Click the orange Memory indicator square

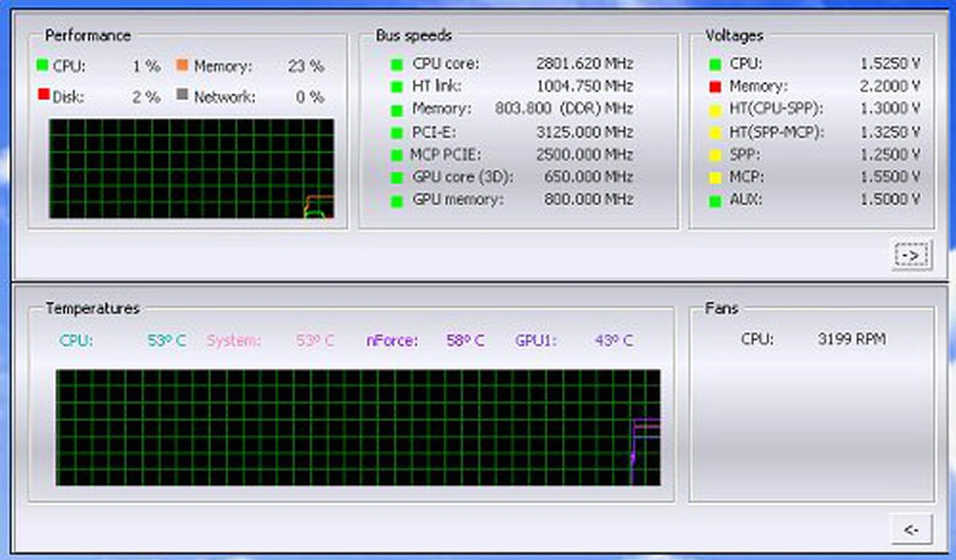tap(183, 65)
